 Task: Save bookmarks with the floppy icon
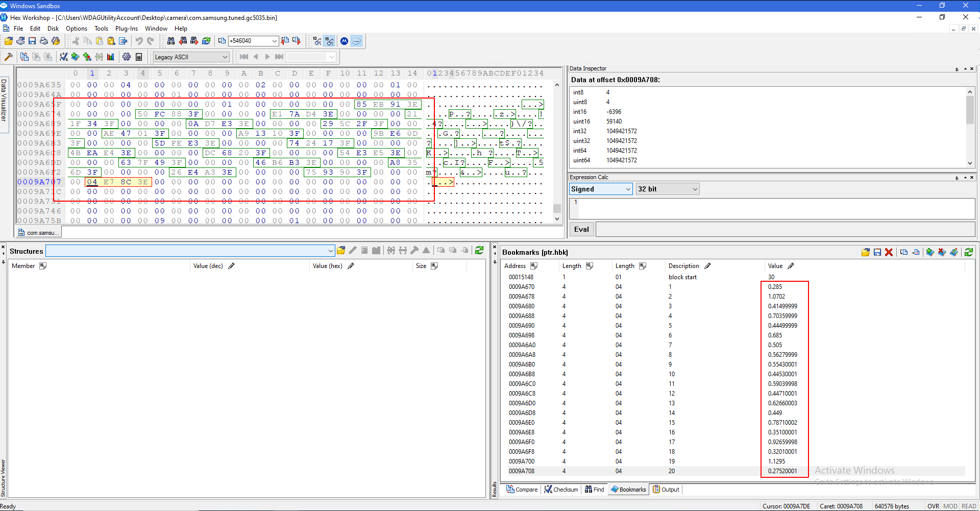click(877, 252)
